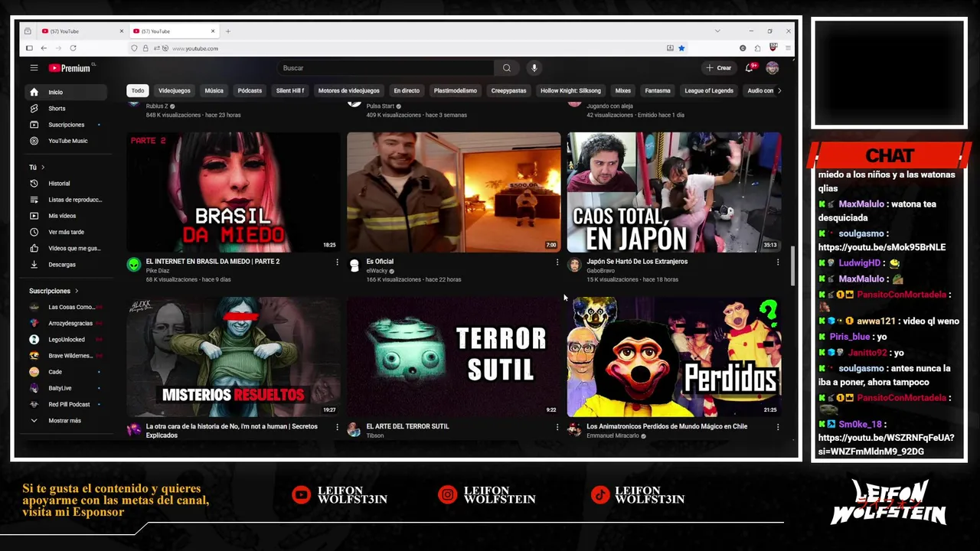This screenshot has height=551, width=980.
Task: Open the notifications bell
Action: (750, 68)
